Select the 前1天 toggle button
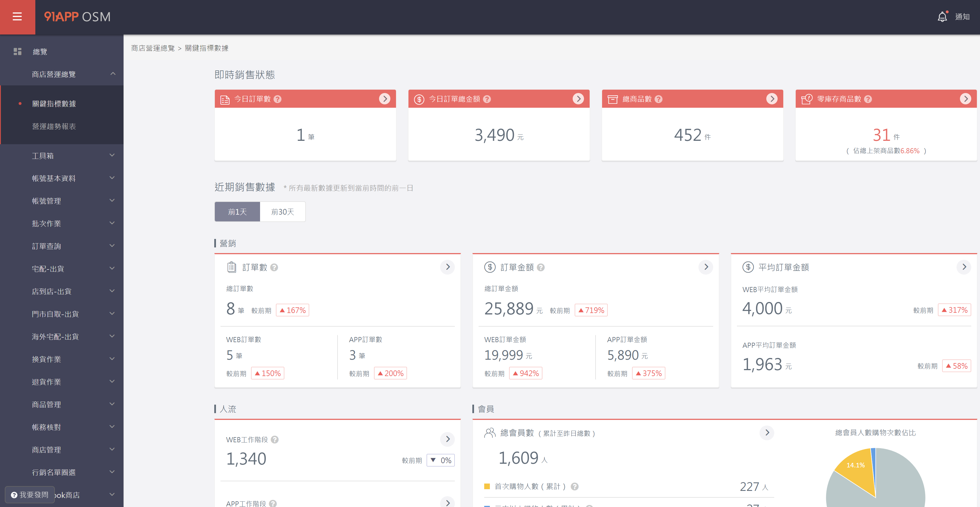This screenshot has height=507, width=980. tap(237, 212)
